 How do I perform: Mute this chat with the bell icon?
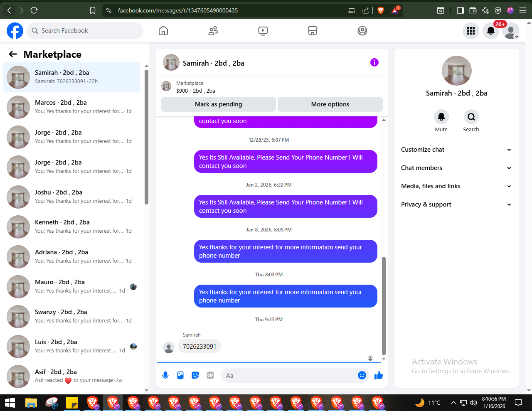pyautogui.click(x=441, y=117)
